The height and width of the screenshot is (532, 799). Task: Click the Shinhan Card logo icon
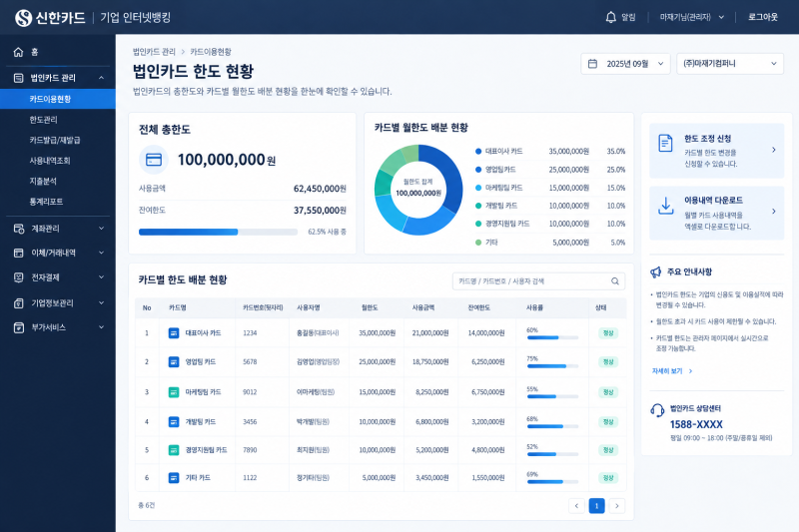point(23,18)
